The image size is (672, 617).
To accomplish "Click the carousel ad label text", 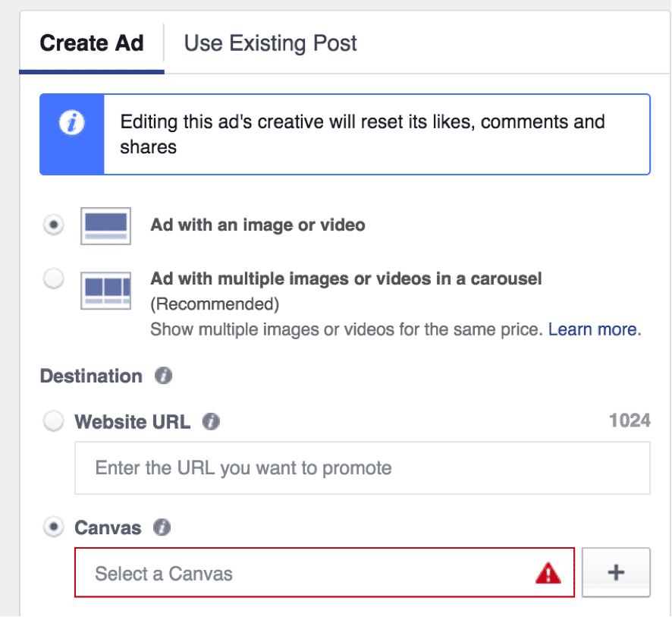I will 346,279.
